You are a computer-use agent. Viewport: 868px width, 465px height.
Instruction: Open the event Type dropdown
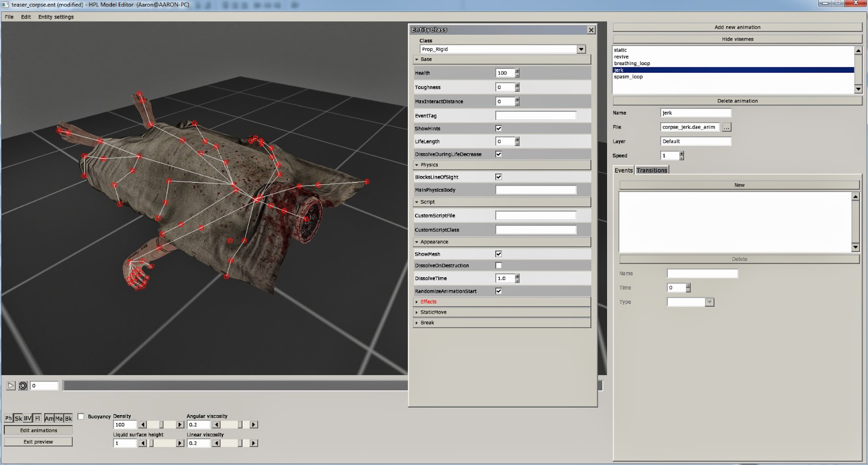tap(710, 302)
